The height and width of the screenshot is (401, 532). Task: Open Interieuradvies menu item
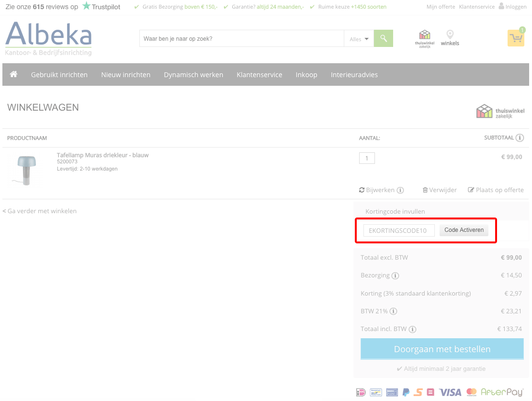pyautogui.click(x=354, y=75)
